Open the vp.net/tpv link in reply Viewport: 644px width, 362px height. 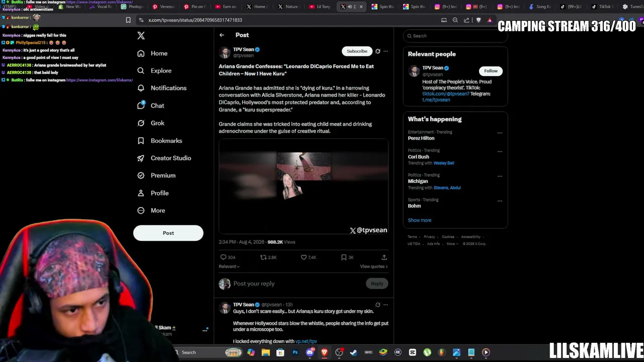pos(306,341)
